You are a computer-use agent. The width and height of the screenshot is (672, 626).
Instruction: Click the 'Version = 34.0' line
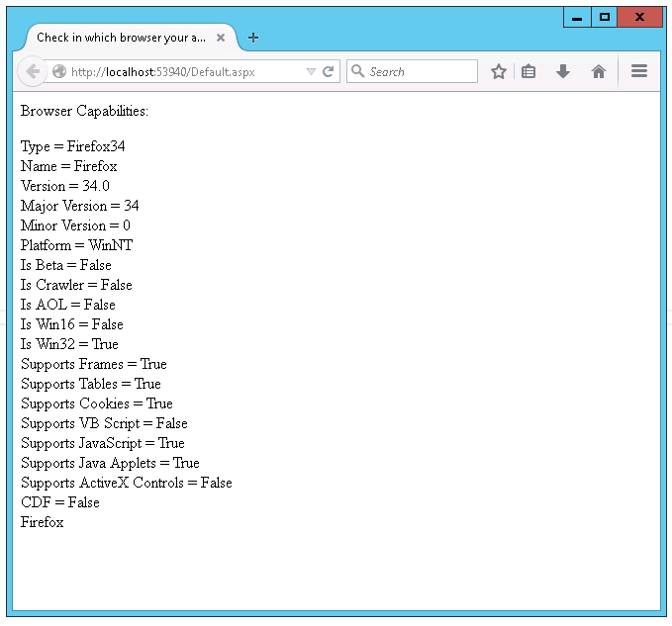(x=65, y=186)
